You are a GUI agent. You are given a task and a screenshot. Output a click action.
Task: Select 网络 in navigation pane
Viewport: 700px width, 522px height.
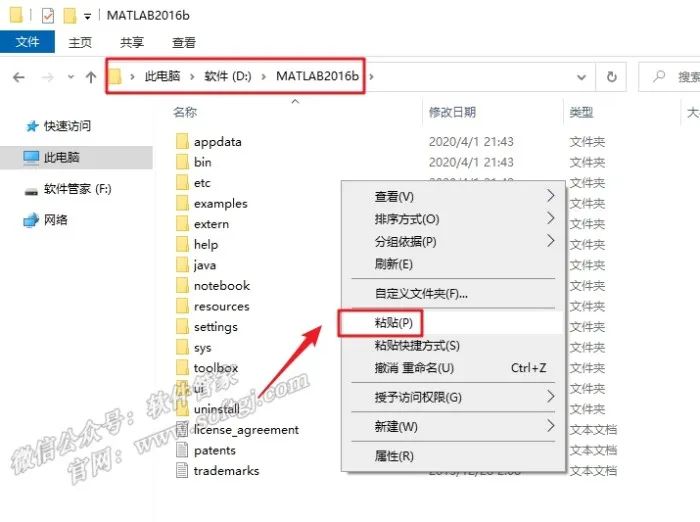(56, 220)
